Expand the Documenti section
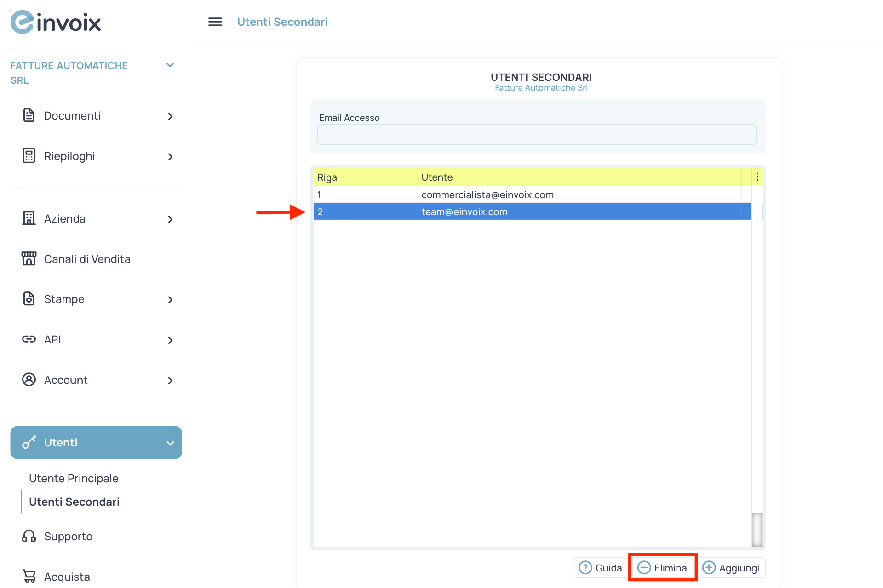 click(171, 116)
